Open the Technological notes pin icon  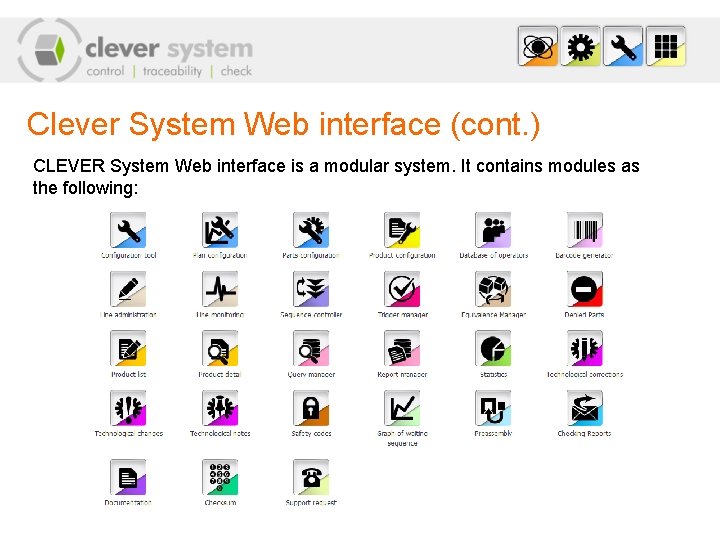[x=220, y=408]
